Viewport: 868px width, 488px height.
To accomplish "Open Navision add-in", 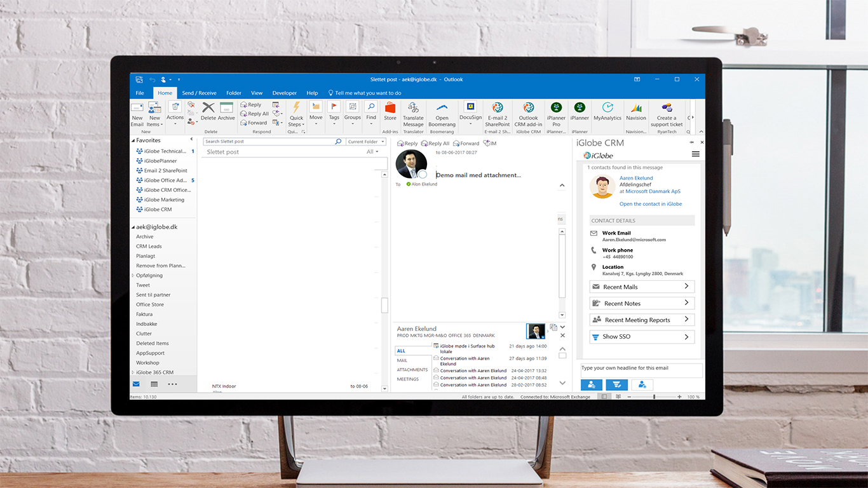I will click(x=636, y=111).
